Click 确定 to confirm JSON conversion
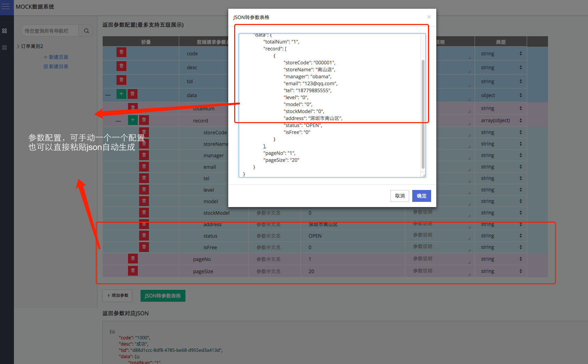The width and height of the screenshot is (588, 364). click(422, 196)
